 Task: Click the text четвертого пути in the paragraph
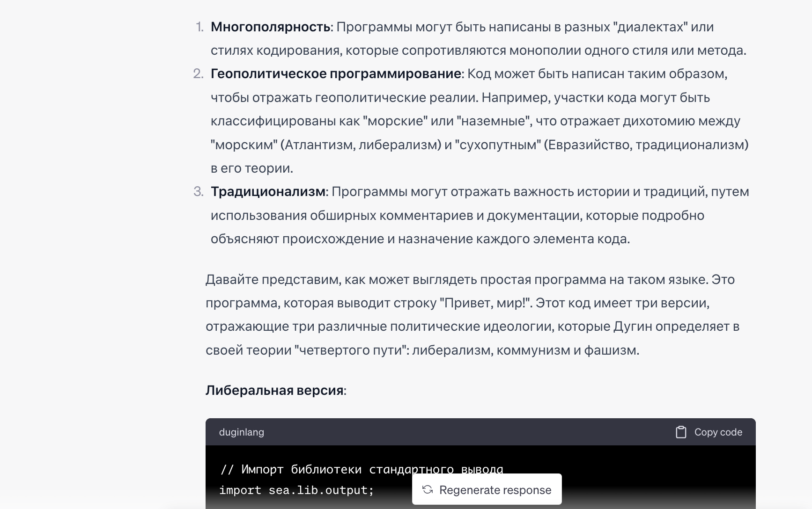point(350,350)
